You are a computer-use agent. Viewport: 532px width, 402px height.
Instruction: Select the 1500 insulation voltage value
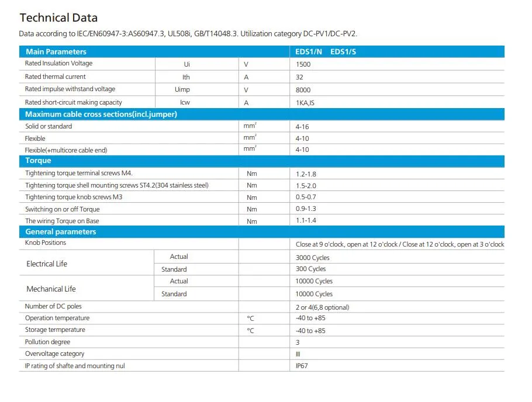coord(303,64)
